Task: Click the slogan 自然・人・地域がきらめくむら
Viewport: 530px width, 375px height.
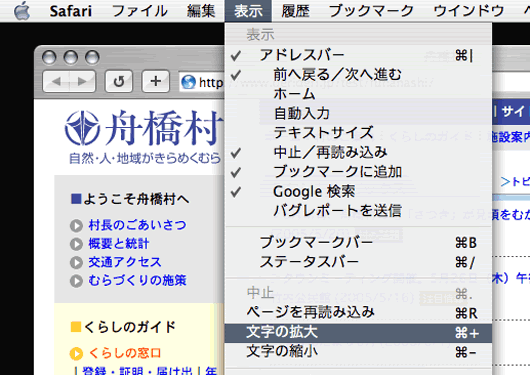Action: (145, 158)
